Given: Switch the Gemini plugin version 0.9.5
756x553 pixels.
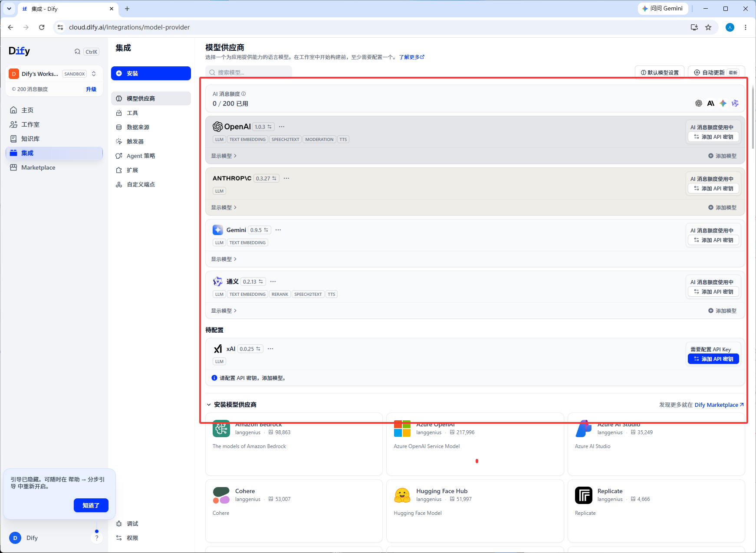Looking at the screenshot, I should coord(260,230).
